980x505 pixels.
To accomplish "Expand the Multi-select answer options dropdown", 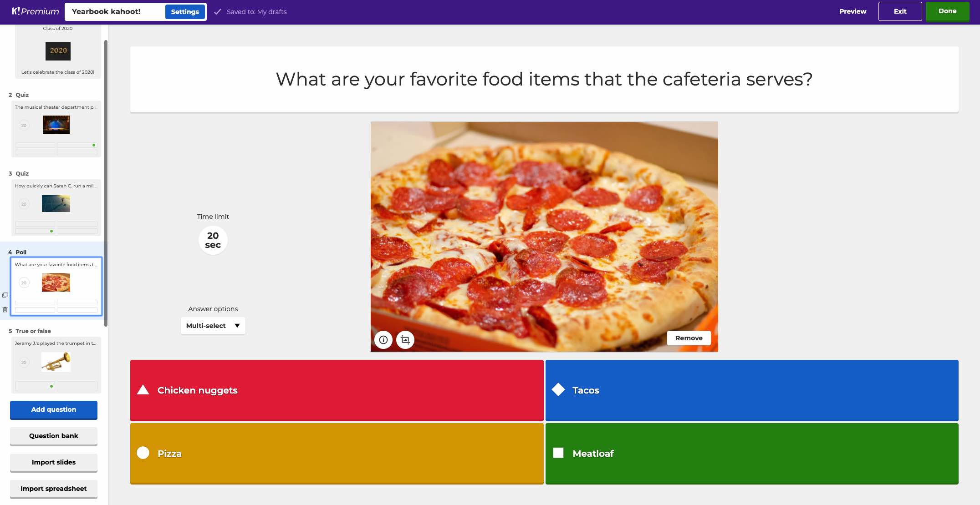I will [213, 326].
